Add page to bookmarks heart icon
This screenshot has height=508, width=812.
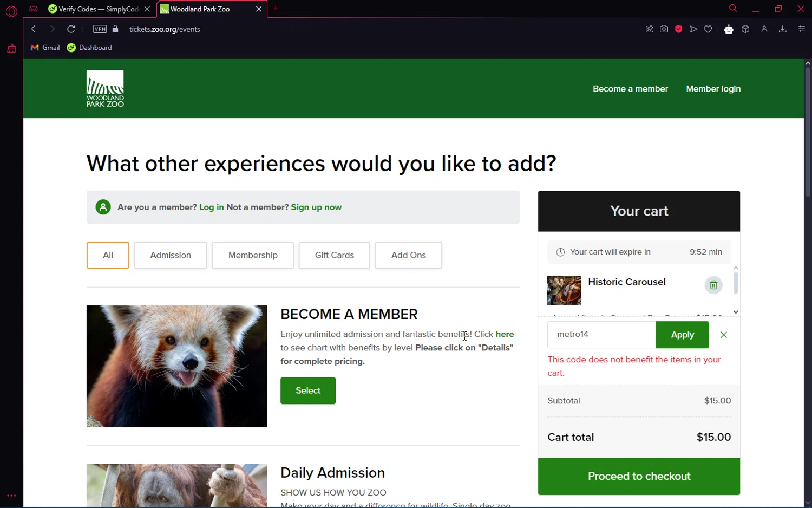[708, 29]
